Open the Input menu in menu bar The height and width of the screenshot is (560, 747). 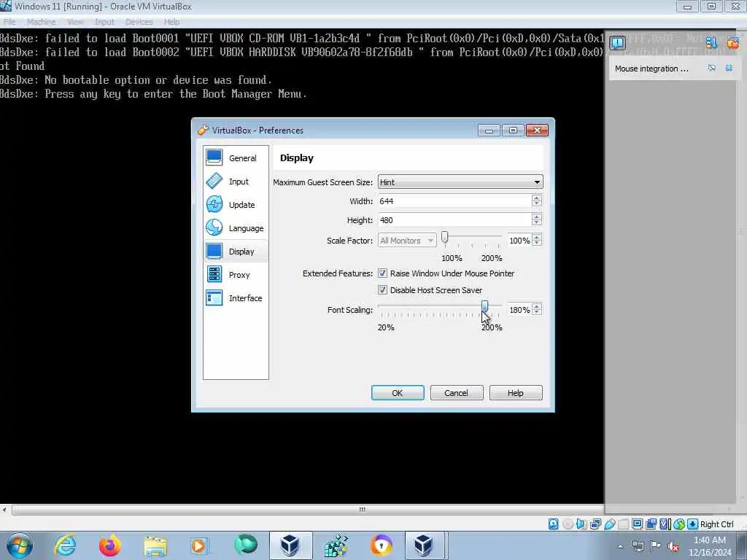104,22
